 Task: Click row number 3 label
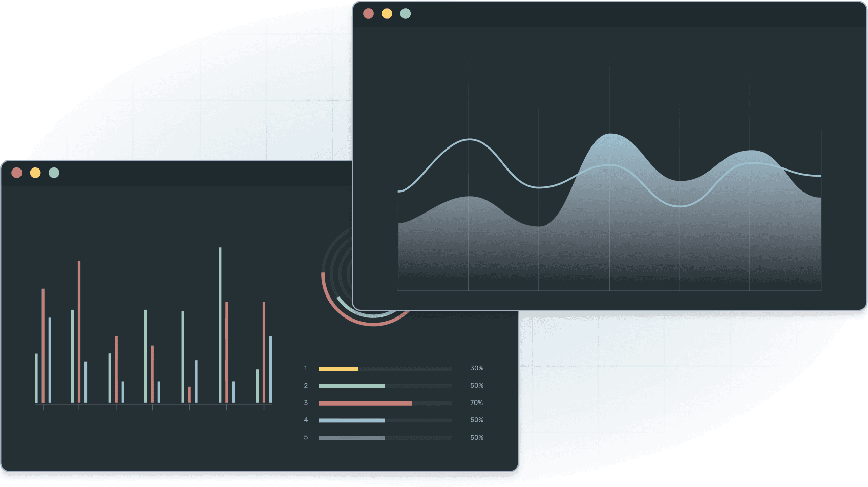click(306, 403)
